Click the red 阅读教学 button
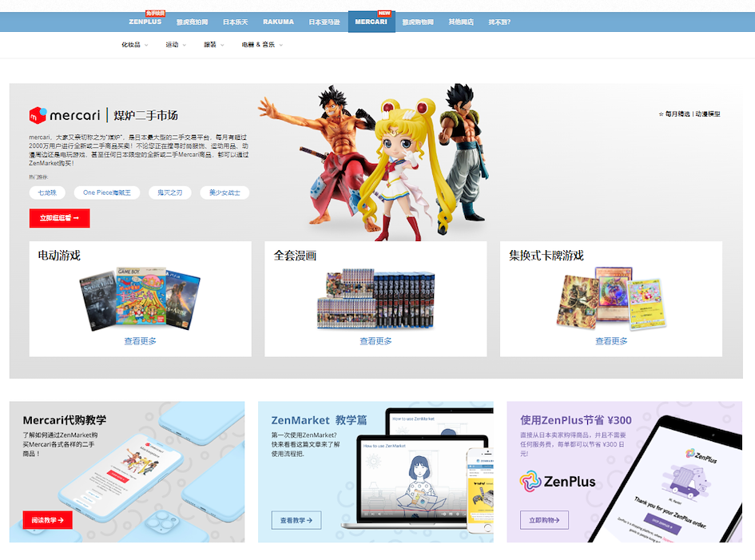Image resolution: width=755 pixels, height=560 pixels. coord(48,520)
